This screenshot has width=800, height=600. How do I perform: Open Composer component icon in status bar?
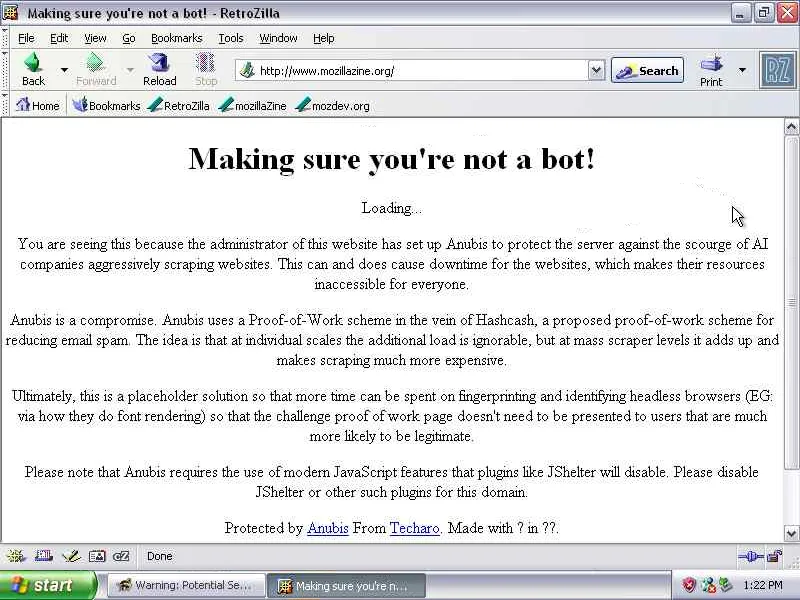click(x=70, y=556)
